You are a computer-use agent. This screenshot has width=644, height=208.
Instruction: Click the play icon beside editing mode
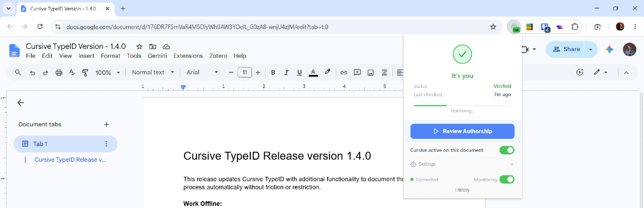(580, 72)
